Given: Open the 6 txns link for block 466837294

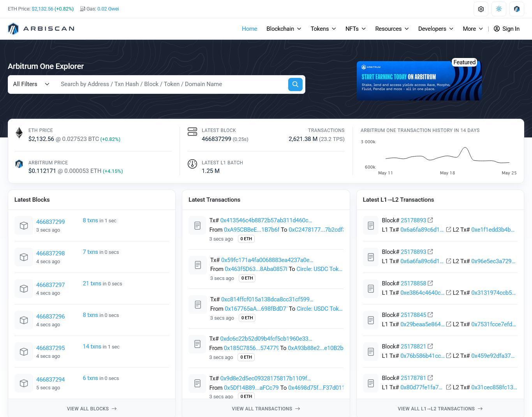Looking at the screenshot, I should [90, 378].
